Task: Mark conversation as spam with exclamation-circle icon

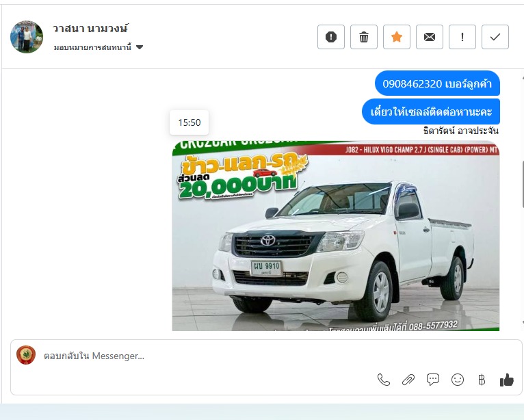Action: click(331, 37)
